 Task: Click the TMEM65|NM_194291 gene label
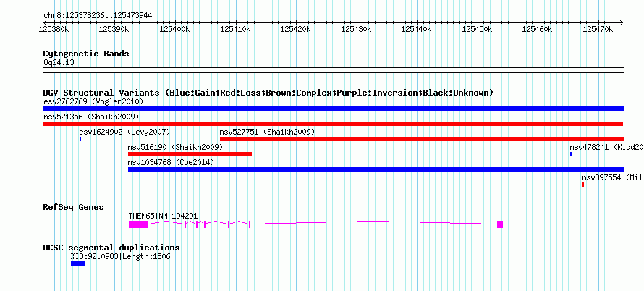click(163, 216)
